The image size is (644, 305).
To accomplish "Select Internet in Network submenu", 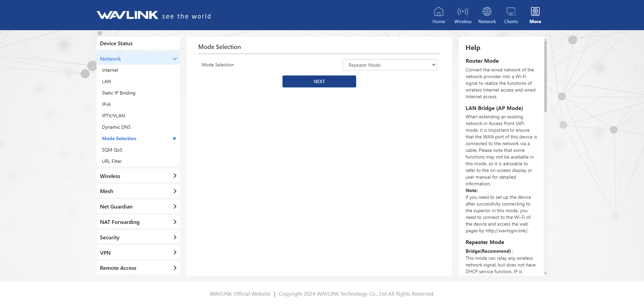I will pos(110,70).
